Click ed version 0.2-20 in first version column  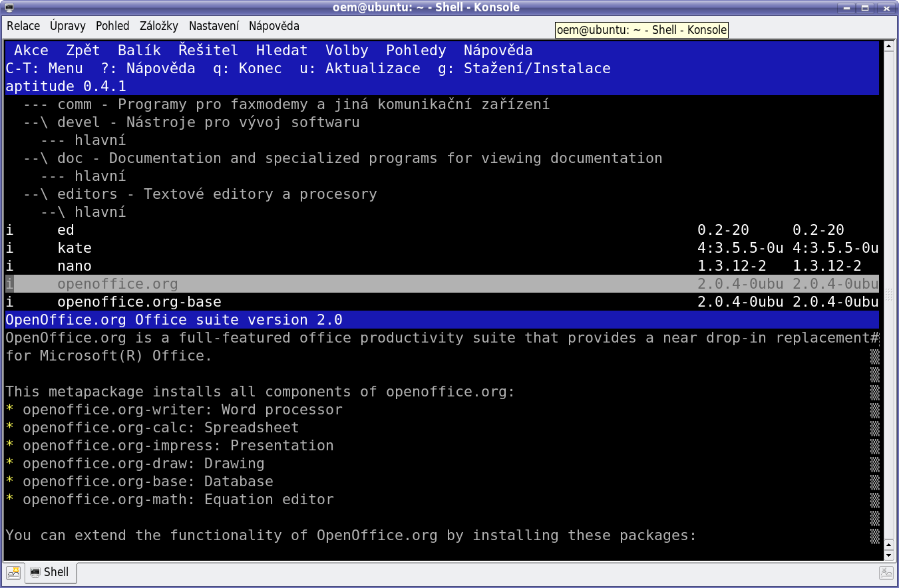723,230
